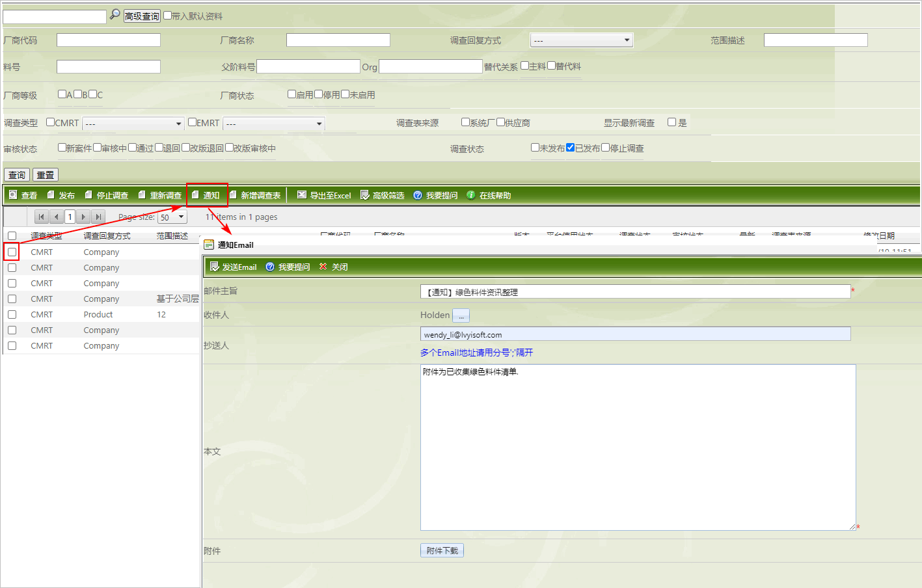922x588 pixels.
Task: Export list with 导出至Excel icon
Action: [302, 194]
